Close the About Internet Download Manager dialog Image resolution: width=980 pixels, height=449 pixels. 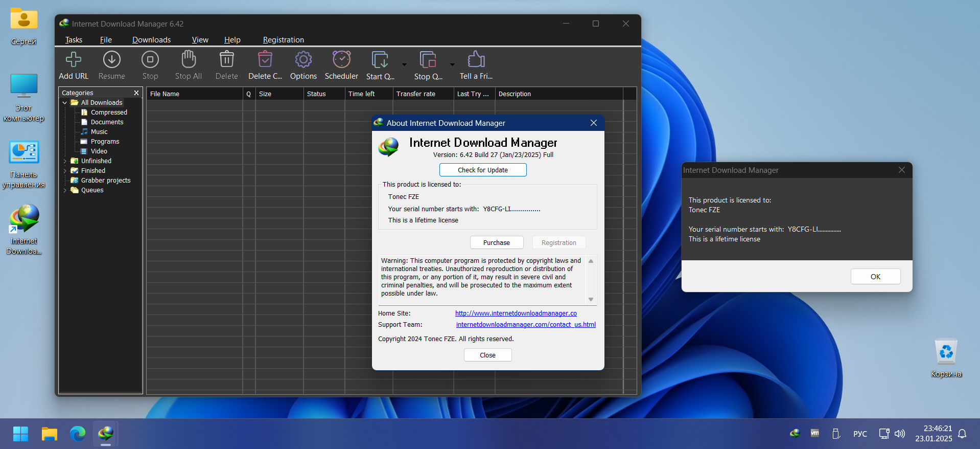click(x=594, y=123)
